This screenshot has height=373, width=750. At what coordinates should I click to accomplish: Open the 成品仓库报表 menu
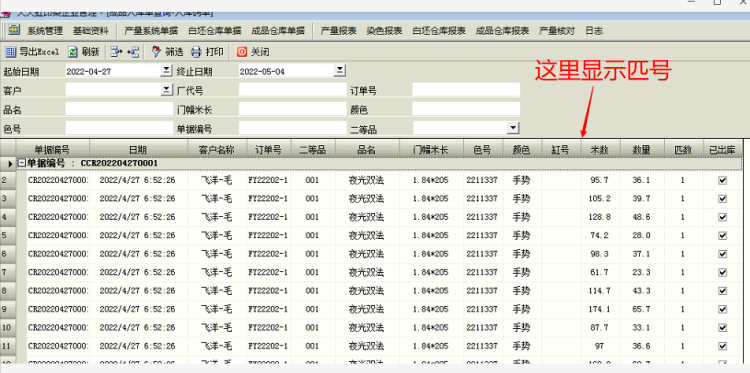[x=502, y=31]
